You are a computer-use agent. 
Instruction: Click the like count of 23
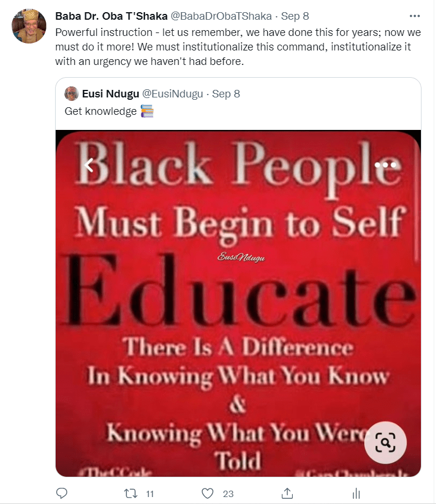tap(228, 494)
